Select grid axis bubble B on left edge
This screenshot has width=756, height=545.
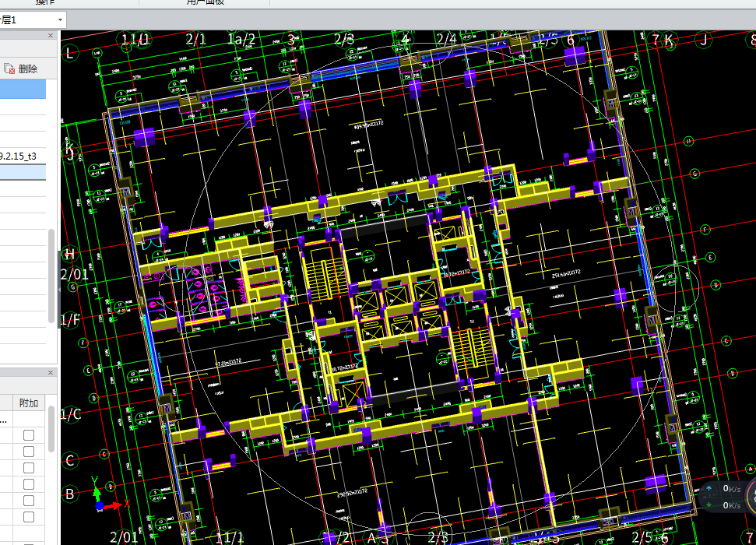tap(70, 494)
